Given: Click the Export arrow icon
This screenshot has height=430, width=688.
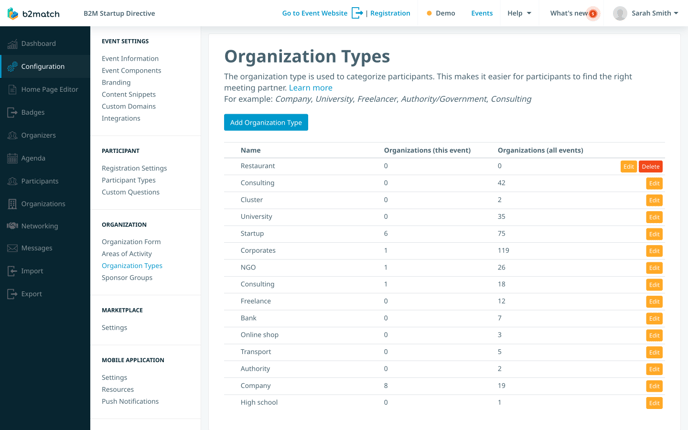Looking at the screenshot, I should tap(12, 294).
